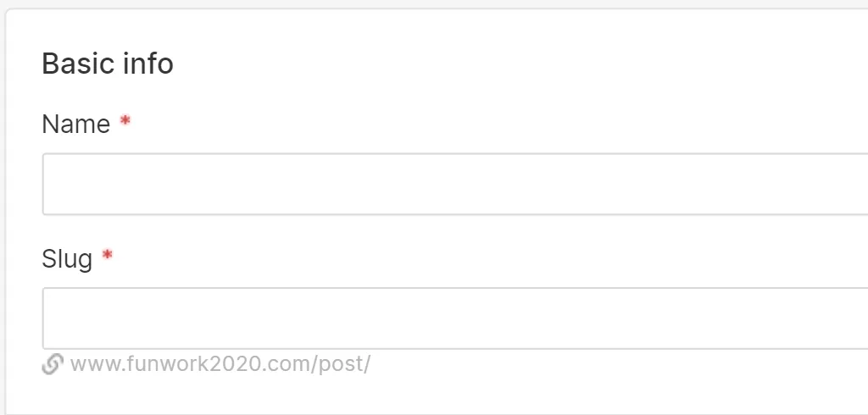This screenshot has width=868, height=415.
Task: Click the required marker for the Slug field
Action: (x=108, y=257)
